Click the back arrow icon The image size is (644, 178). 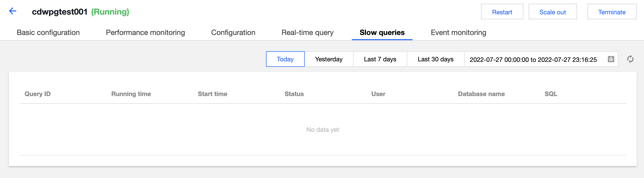point(13,11)
